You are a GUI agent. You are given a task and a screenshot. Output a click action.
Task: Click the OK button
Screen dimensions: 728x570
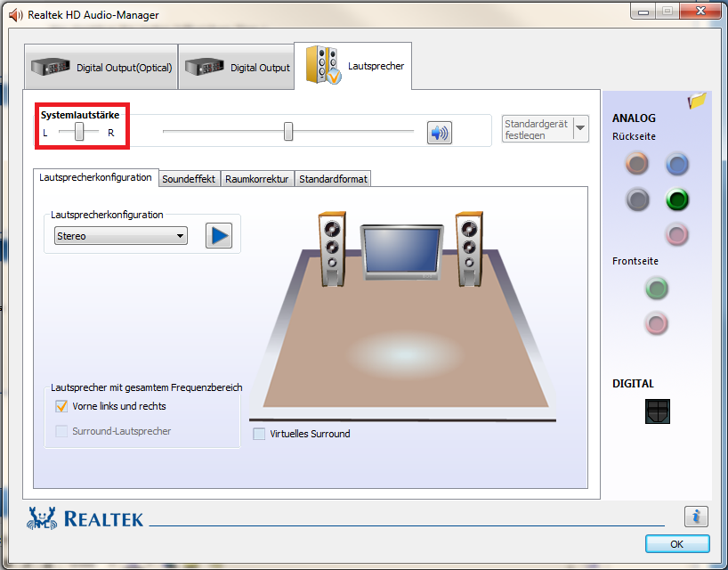click(x=677, y=544)
